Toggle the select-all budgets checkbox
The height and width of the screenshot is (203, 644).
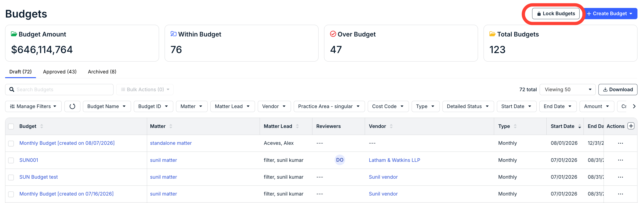[x=11, y=126]
